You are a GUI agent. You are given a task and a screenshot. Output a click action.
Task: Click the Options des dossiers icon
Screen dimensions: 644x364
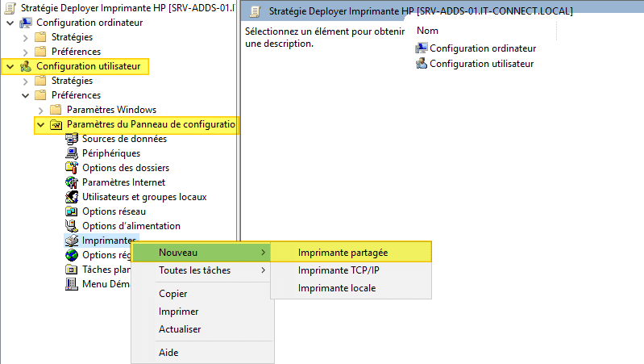coord(72,168)
